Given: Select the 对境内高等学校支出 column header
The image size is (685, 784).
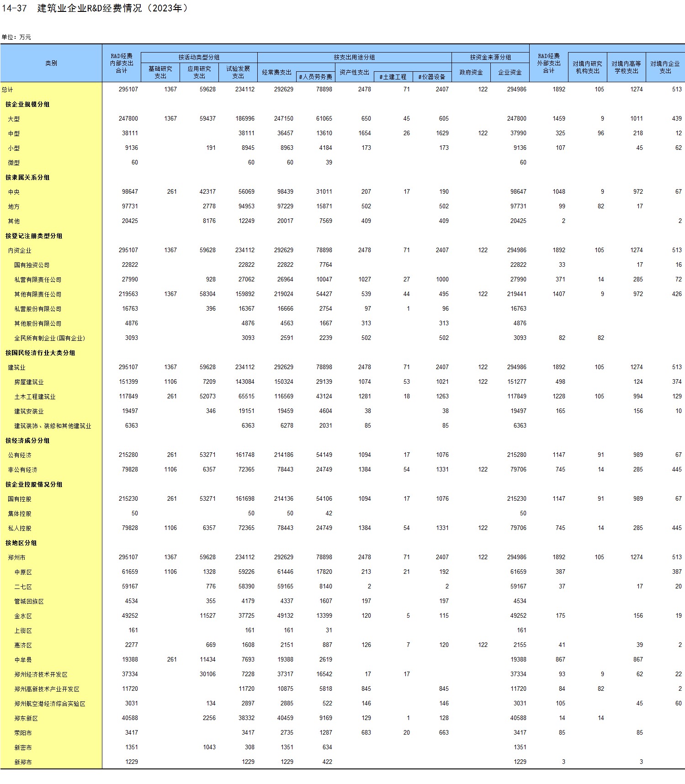Looking at the screenshot, I should click(626, 67).
